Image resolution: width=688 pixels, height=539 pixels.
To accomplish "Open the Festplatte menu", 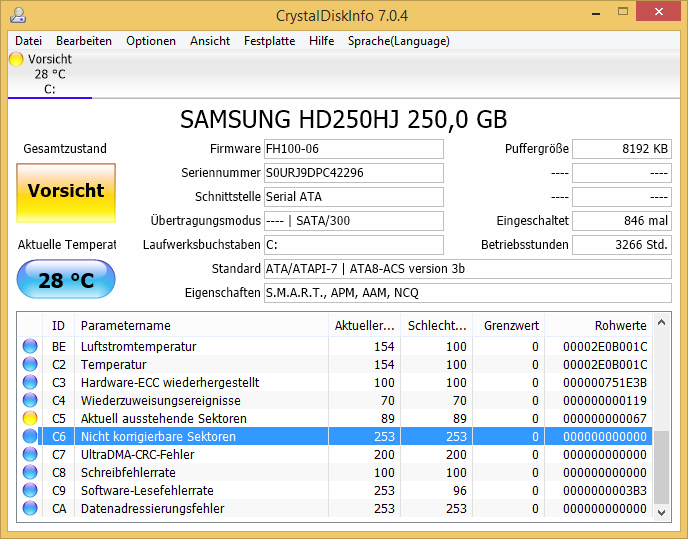I will pos(269,41).
